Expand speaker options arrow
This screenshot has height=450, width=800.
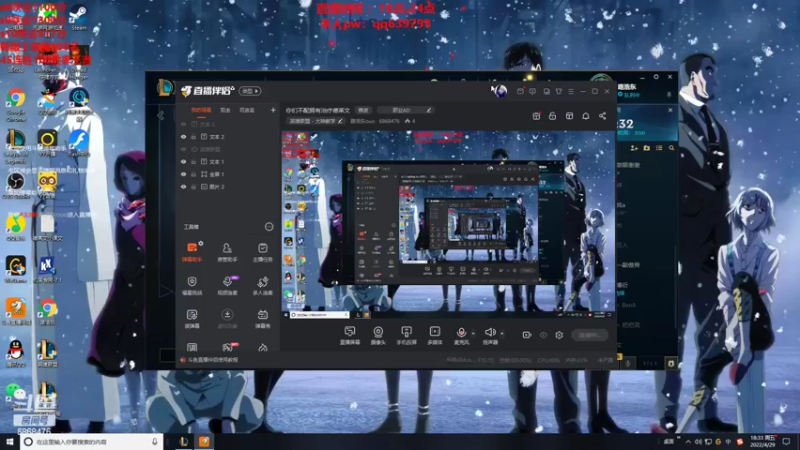(502, 334)
